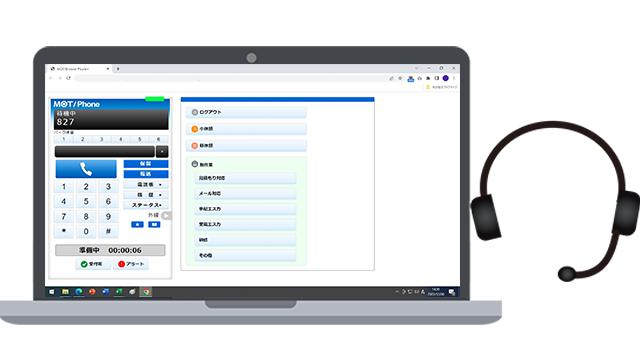
Task: Choose the メール対応 work reason
Action: 245,193
